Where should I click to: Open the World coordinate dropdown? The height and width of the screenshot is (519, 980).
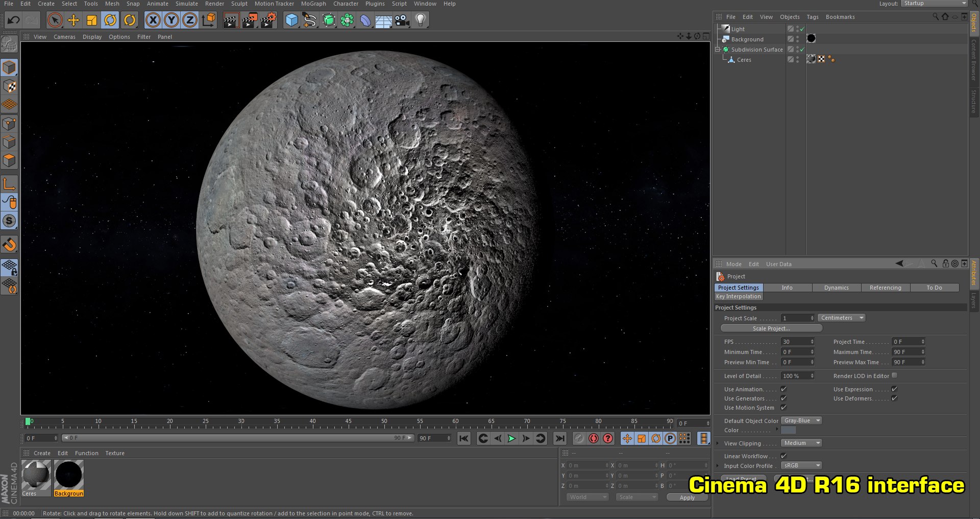(x=587, y=497)
